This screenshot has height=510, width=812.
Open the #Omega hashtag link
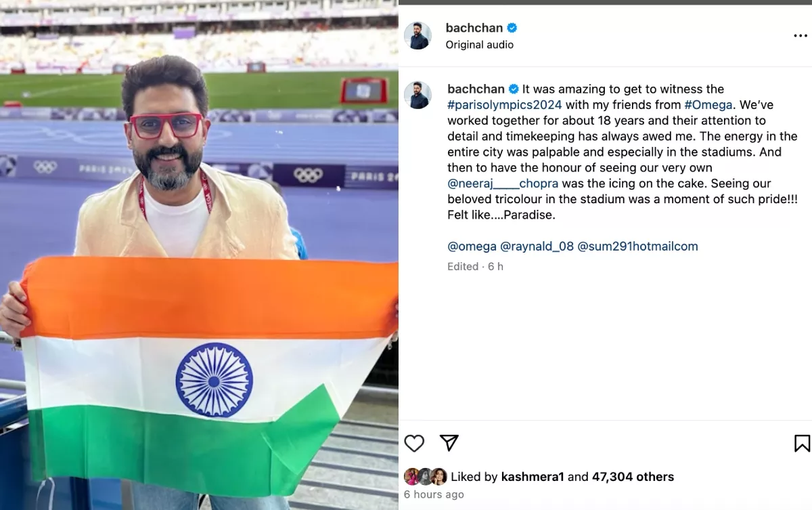709,105
